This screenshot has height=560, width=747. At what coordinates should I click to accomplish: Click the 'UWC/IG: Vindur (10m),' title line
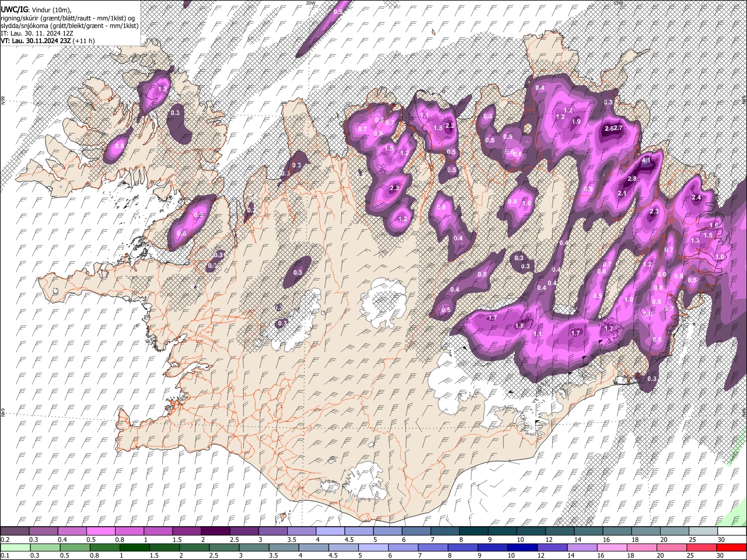click(36, 10)
